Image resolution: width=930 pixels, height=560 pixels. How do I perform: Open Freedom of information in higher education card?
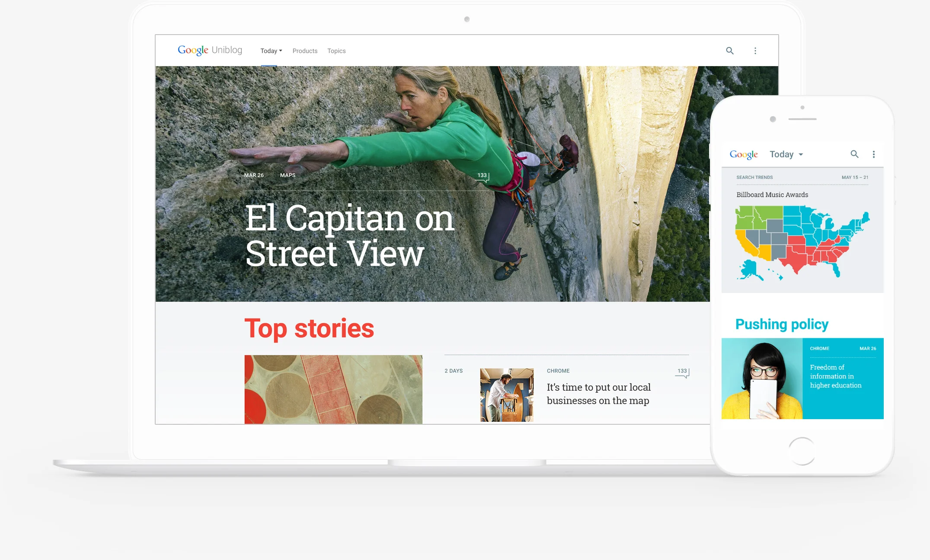tap(835, 376)
